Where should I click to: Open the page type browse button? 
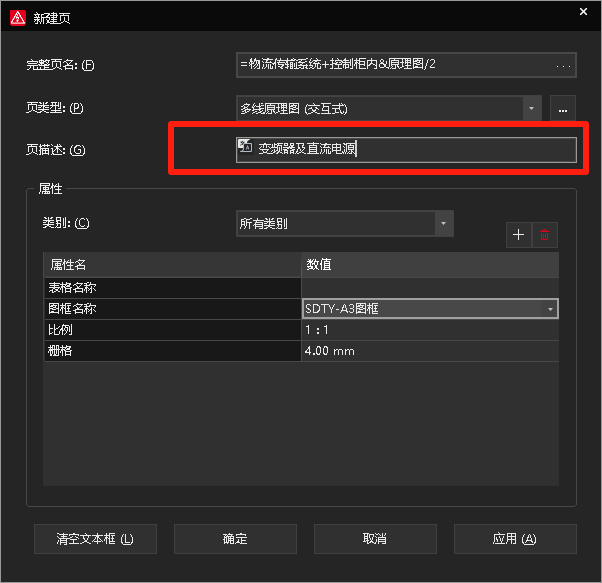click(563, 110)
